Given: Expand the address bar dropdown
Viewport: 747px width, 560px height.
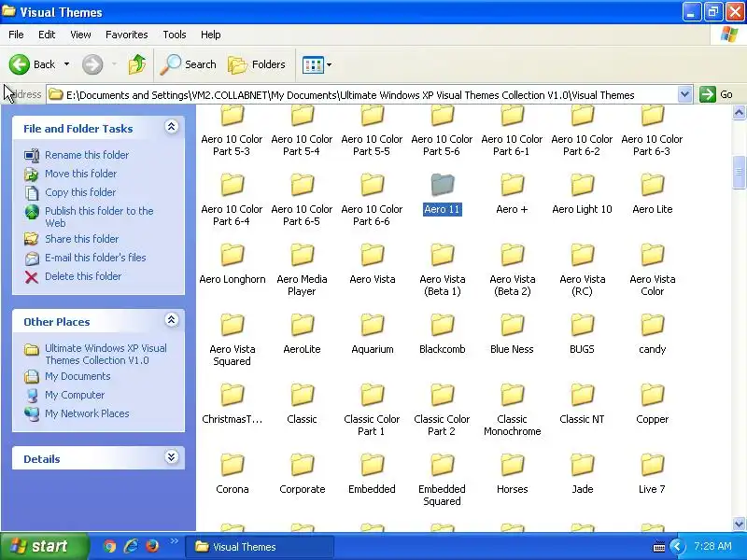Looking at the screenshot, I should [684, 94].
